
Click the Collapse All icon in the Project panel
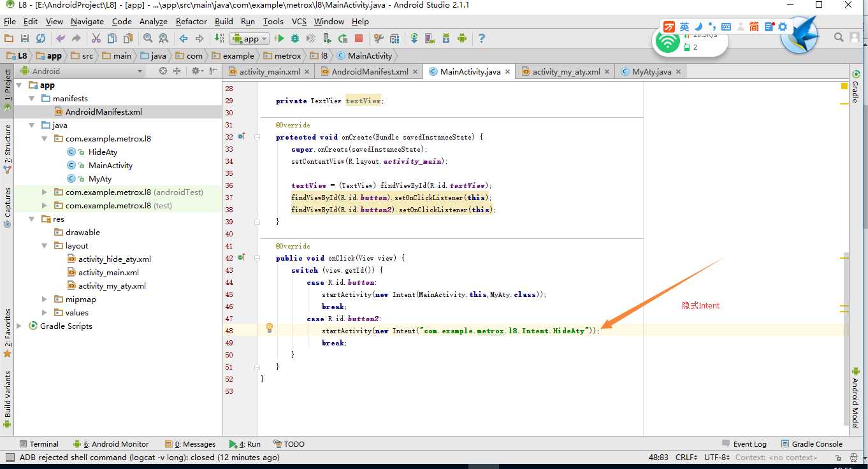coord(177,71)
